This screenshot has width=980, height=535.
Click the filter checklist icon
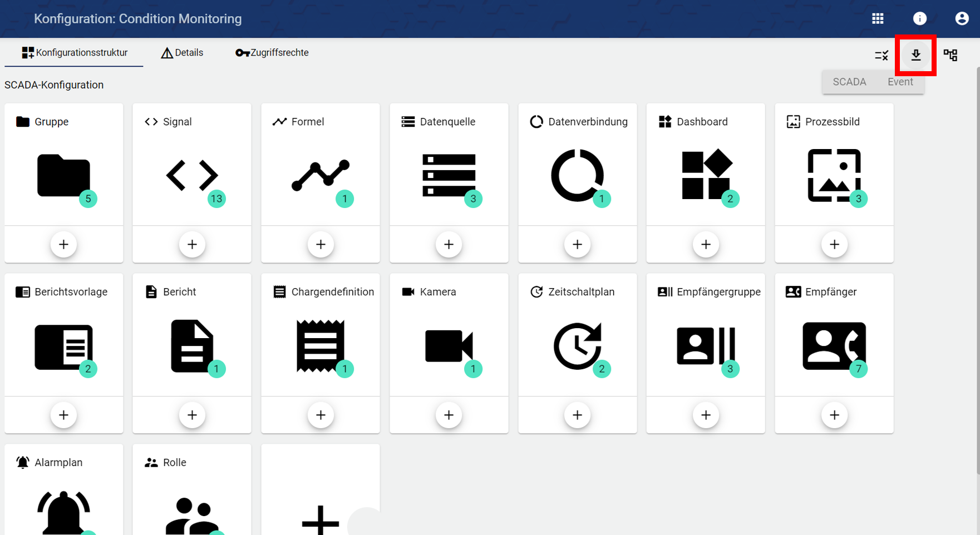point(881,55)
